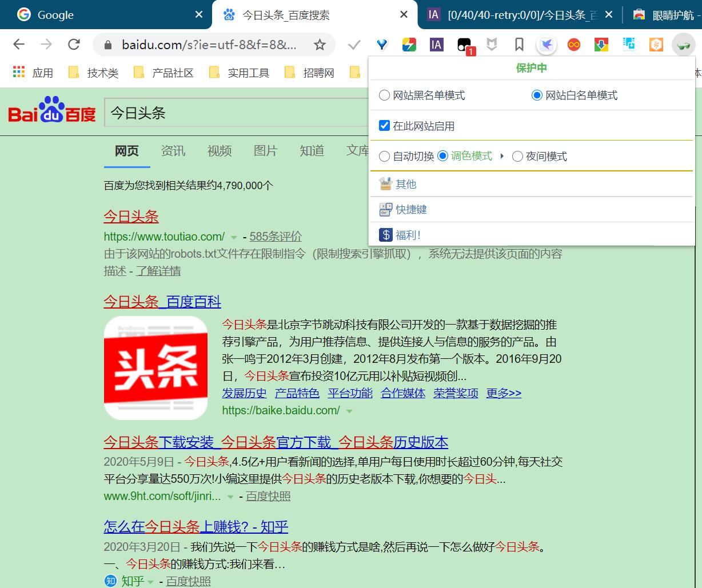Click the 585条评价 reviews link
702x588 pixels.
coord(276,237)
